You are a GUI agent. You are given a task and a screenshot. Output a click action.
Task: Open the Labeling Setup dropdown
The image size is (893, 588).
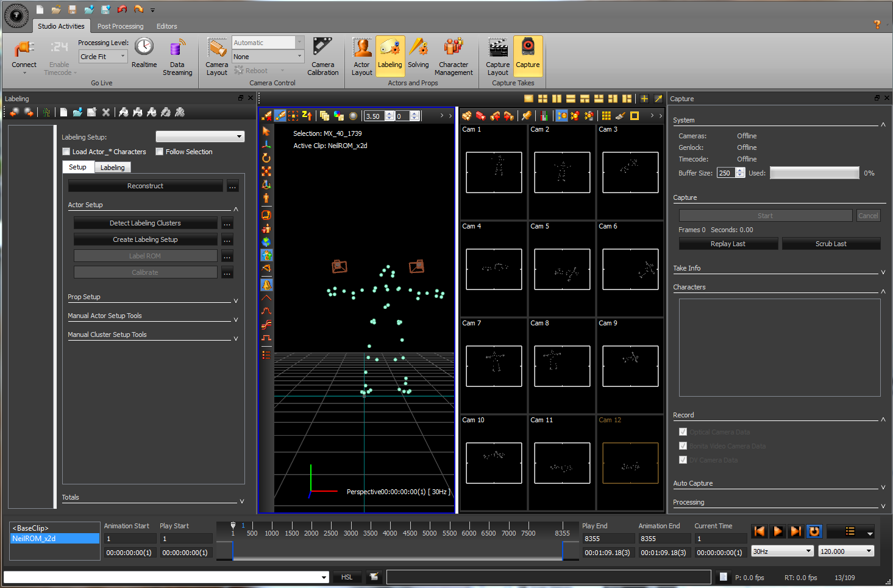point(200,136)
